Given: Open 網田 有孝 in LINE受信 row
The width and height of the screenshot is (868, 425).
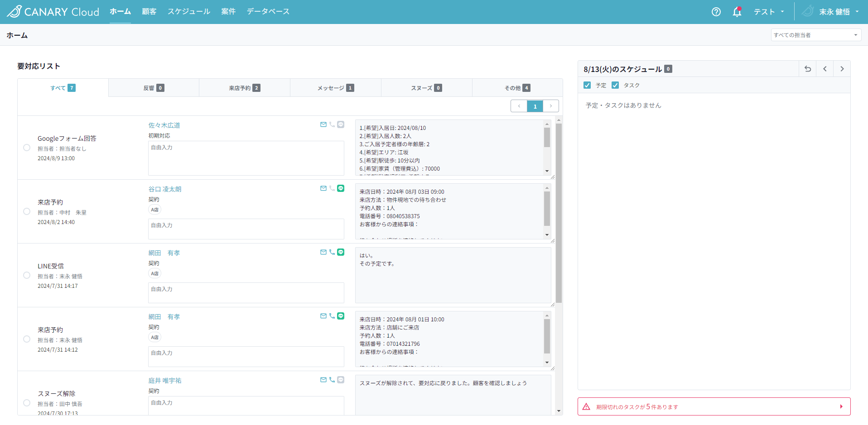Looking at the screenshot, I should pyautogui.click(x=164, y=253).
